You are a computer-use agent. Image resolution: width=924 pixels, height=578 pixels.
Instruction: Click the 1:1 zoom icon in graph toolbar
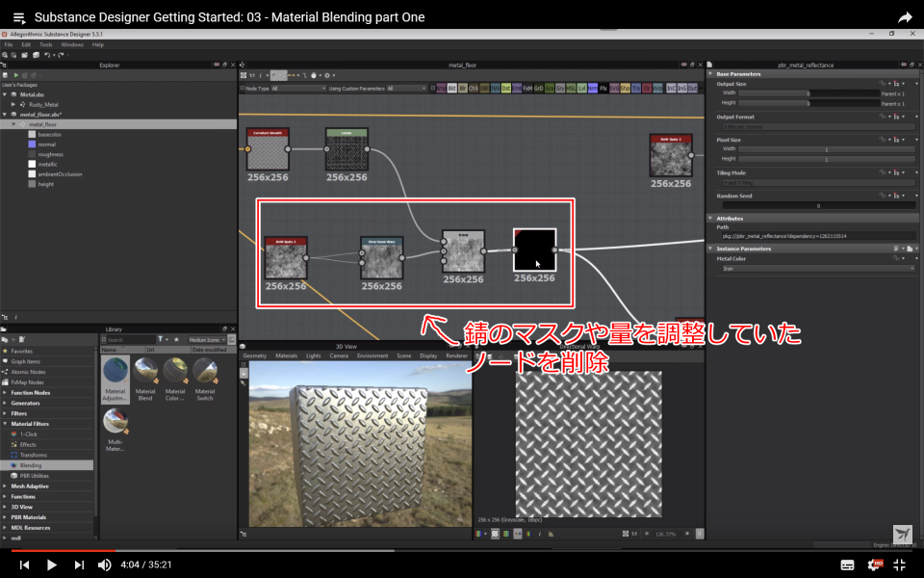coord(252,75)
